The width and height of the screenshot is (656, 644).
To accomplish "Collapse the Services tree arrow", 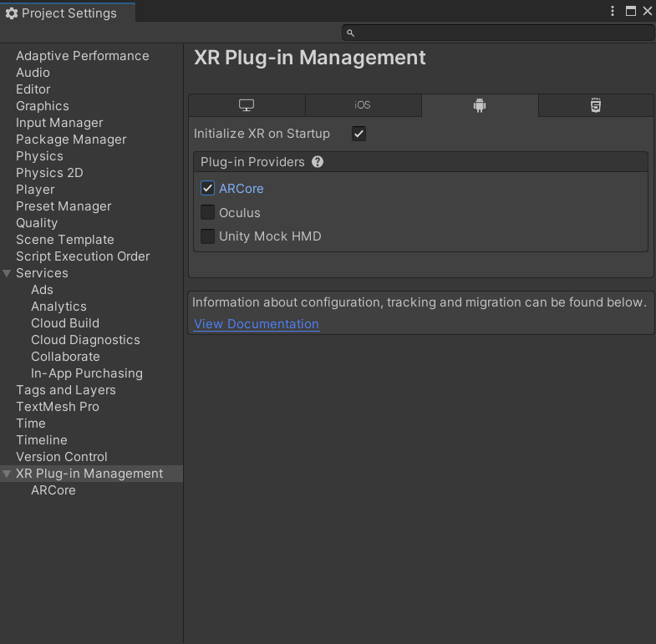I will tap(7, 273).
